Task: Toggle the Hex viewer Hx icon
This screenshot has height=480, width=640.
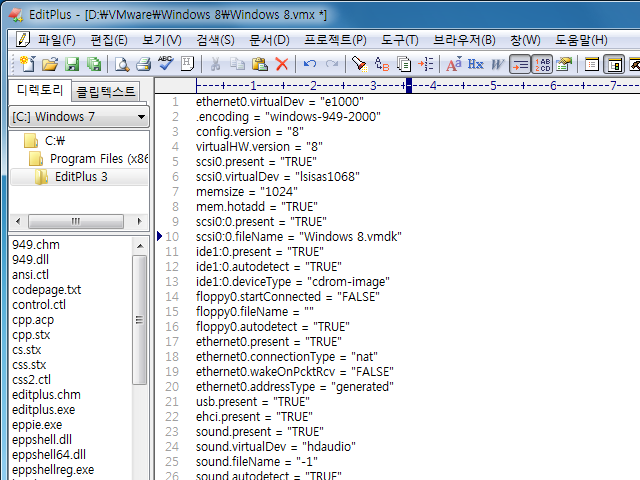Action: (x=476, y=64)
